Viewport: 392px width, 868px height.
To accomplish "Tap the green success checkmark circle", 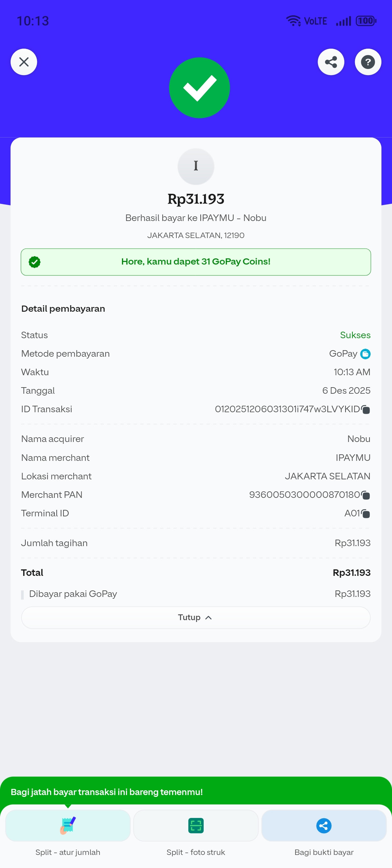I will [199, 88].
